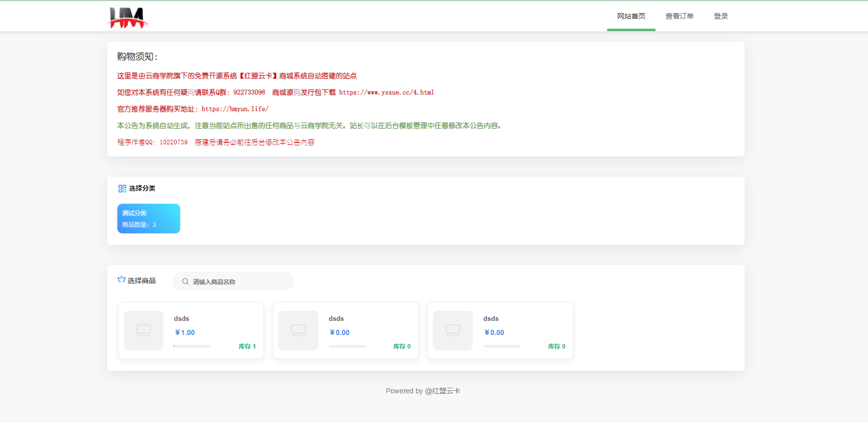Click stock progress bar of middle product
This screenshot has width=868, height=423.
click(x=347, y=346)
